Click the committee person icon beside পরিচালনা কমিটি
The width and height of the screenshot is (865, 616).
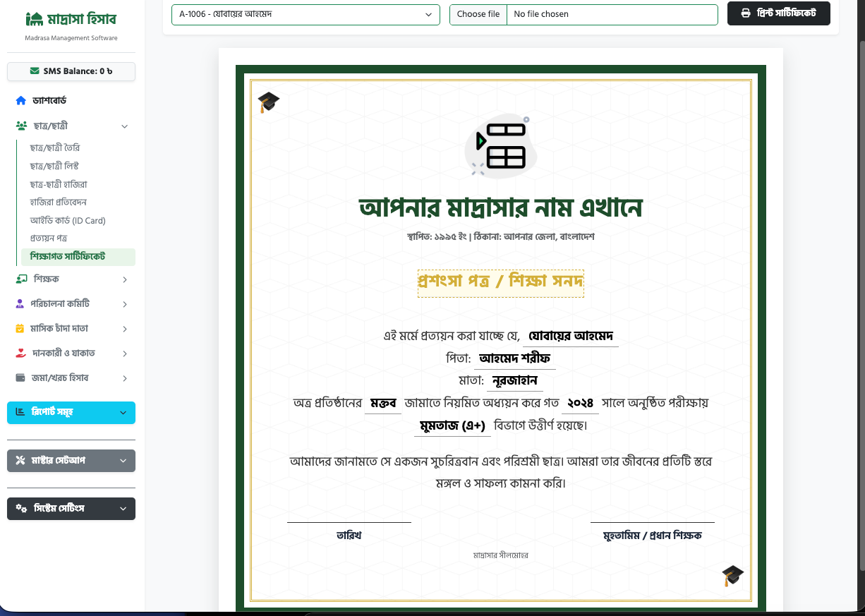click(x=20, y=304)
